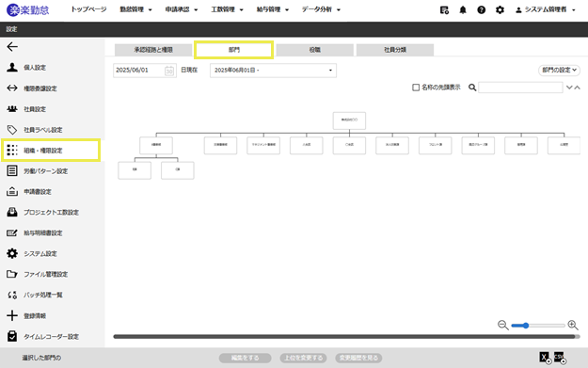Open タイムレコーダー設定 clipboard icon
Viewport: 588px width, 368px height.
pyautogui.click(x=12, y=336)
